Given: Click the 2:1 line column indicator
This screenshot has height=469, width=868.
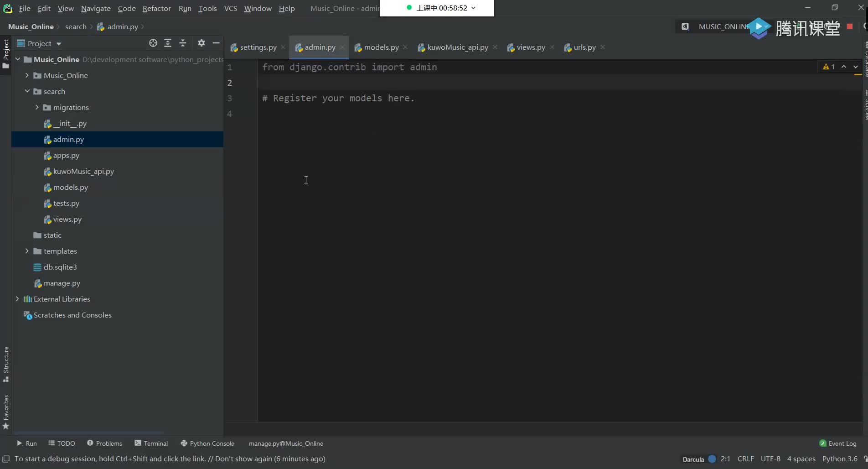Looking at the screenshot, I should (725, 459).
